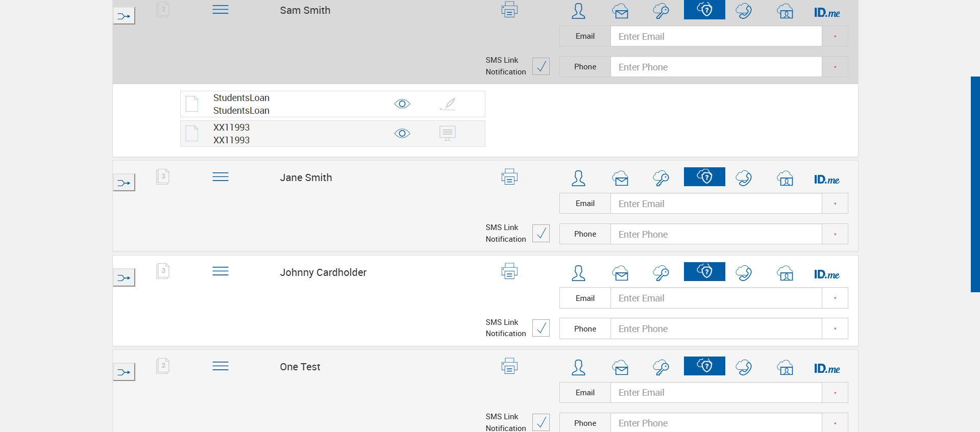The width and height of the screenshot is (980, 432).
Task: Focus the Email field for Johnny Cardholder
Action: click(716, 298)
